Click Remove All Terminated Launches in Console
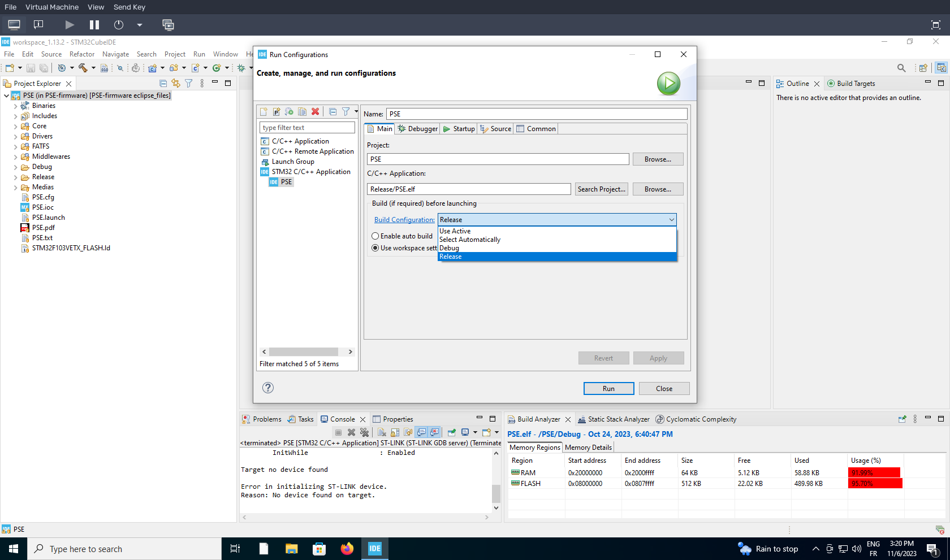This screenshot has width=950, height=560. point(364,432)
